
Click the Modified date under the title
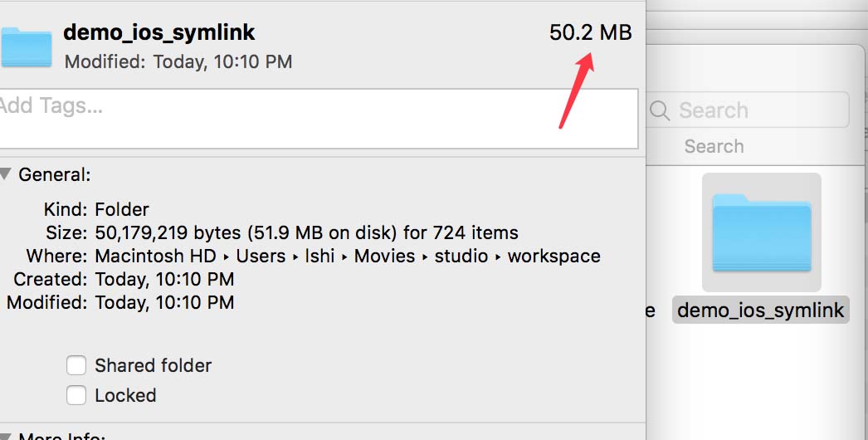[178, 61]
